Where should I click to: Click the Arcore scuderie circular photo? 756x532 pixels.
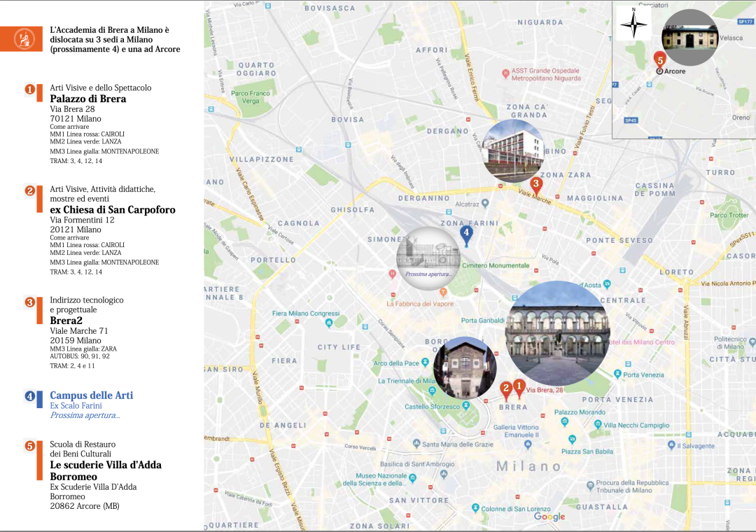(x=690, y=38)
